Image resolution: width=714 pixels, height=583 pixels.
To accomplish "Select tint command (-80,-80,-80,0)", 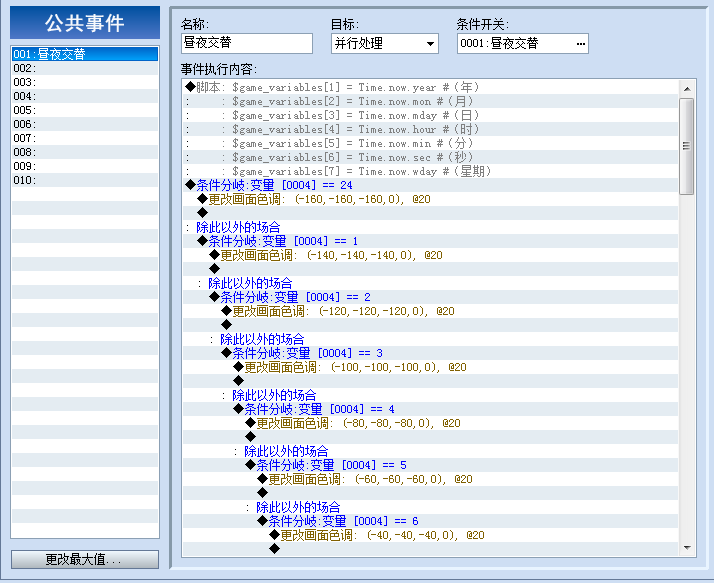I will pyautogui.click(x=430, y=424).
